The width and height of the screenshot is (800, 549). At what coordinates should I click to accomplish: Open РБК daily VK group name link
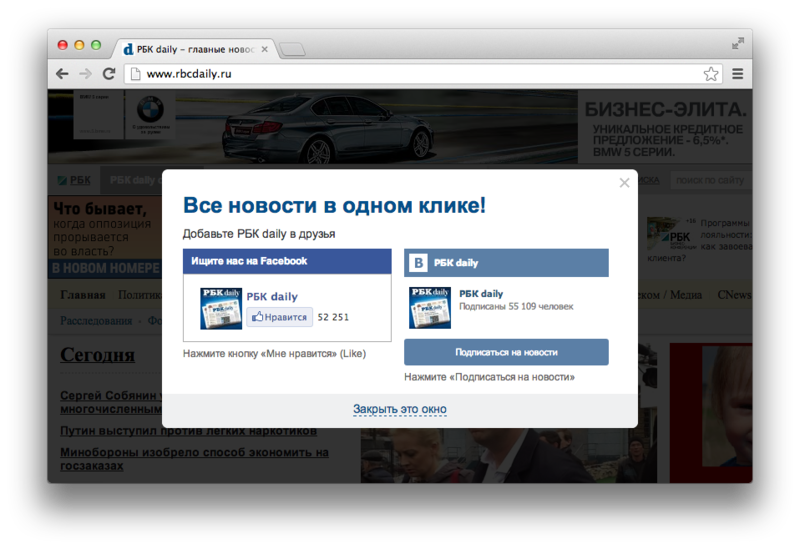(x=481, y=293)
